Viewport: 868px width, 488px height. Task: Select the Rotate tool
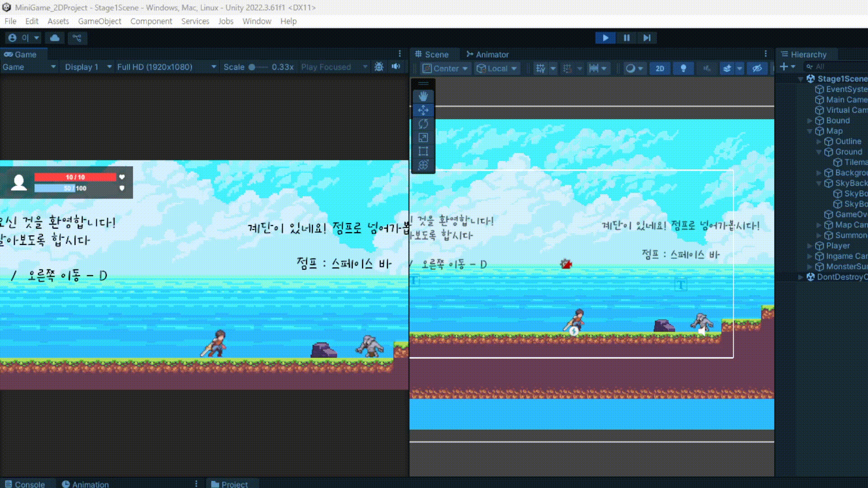(423, 124)
